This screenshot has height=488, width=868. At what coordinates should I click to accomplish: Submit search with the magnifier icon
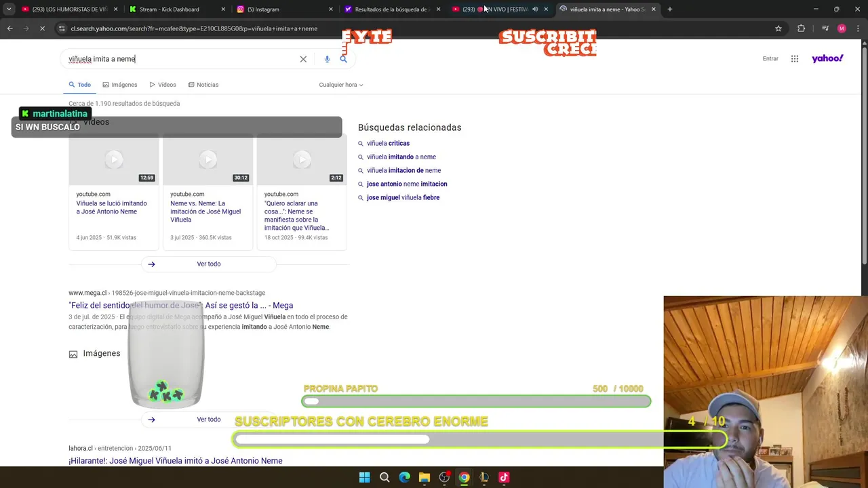(x=343, y=59)
